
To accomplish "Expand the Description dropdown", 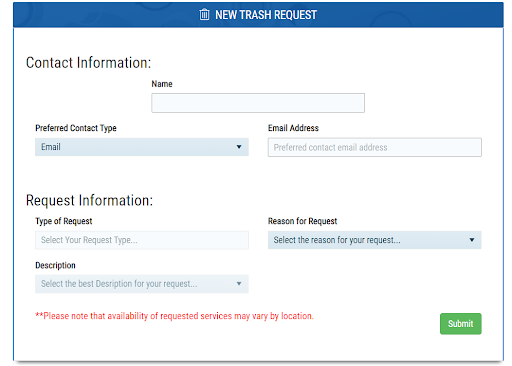I will click(x=142, y=284).
